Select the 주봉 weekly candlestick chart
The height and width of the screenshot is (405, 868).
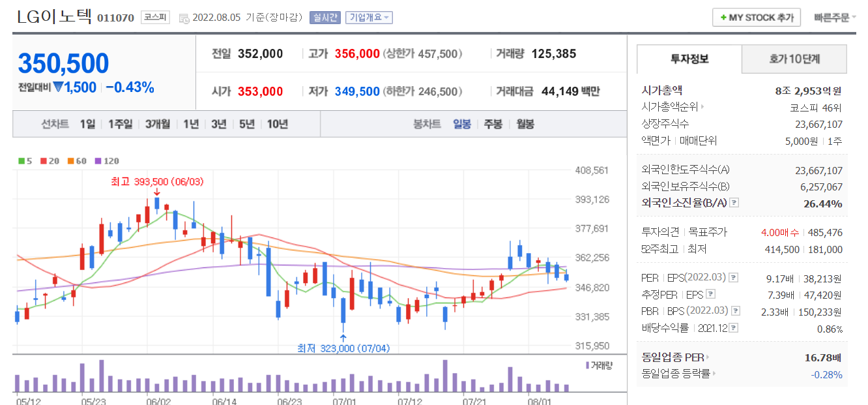[493, 124]
